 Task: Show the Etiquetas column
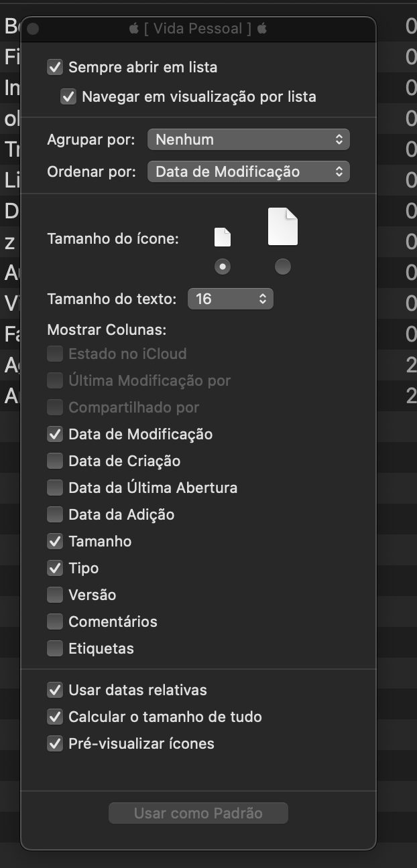[x=55, y=648]
